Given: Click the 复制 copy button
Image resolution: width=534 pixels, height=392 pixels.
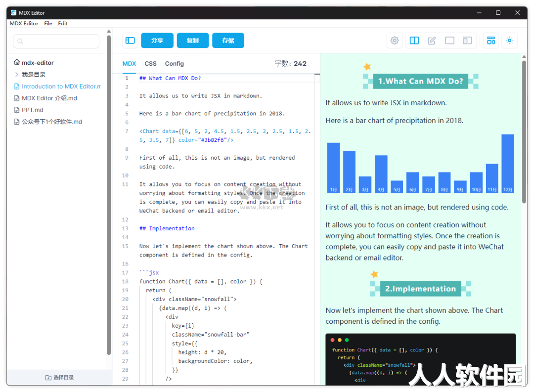Looking at the screenshot, I should coord(193,41).
